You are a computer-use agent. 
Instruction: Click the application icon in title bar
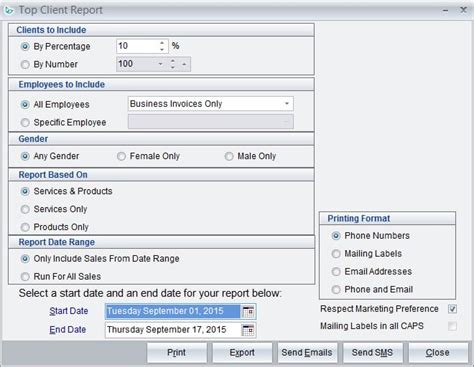(x=8, y=10)
